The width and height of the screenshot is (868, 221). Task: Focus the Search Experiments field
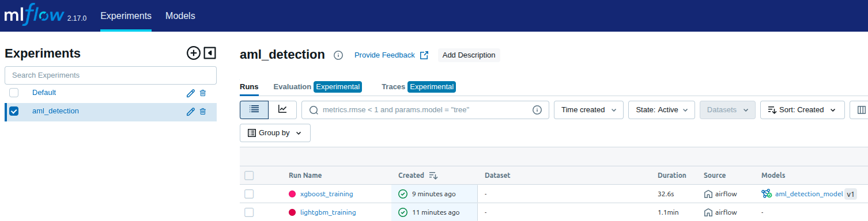click(111, 75)
